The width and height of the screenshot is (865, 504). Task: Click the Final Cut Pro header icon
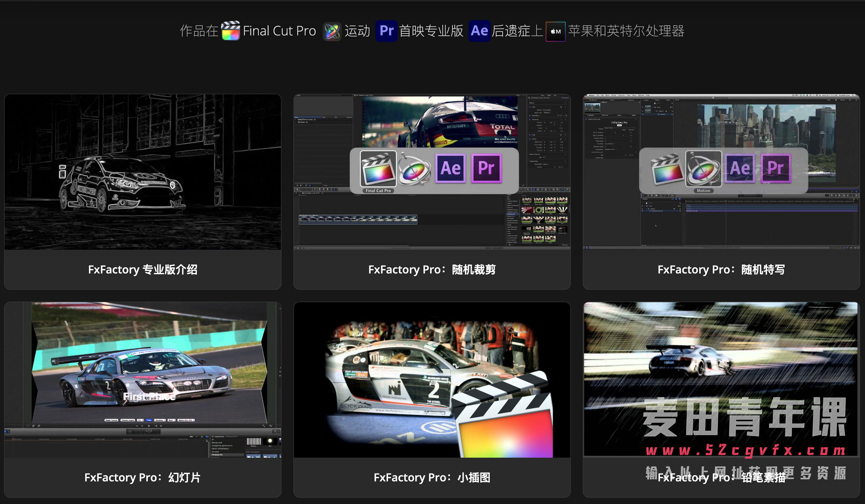pyautogui.click(x=230, y=31)
